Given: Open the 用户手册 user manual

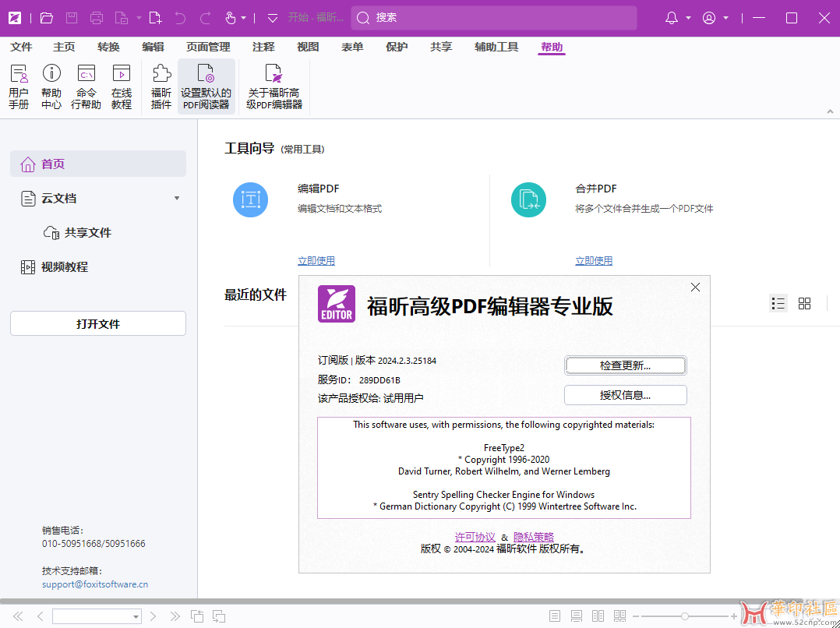Looking at the screenshot, I should [x=19, y=86].
